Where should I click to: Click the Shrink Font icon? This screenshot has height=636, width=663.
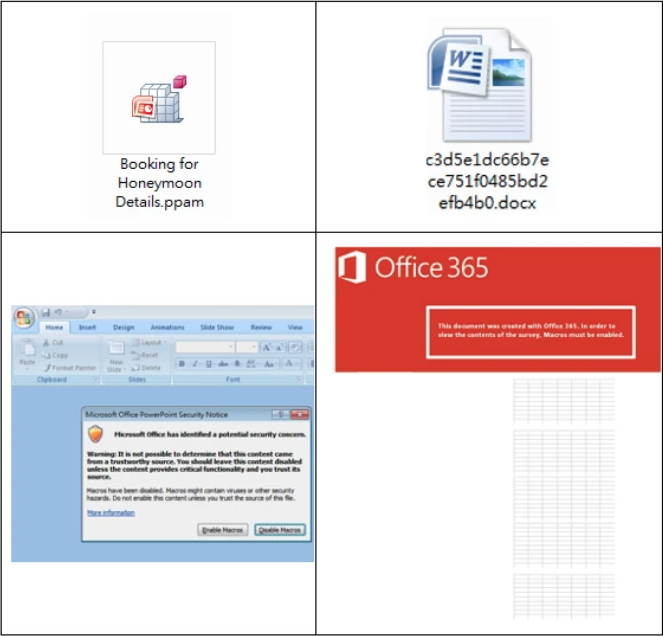coord(279,348)
